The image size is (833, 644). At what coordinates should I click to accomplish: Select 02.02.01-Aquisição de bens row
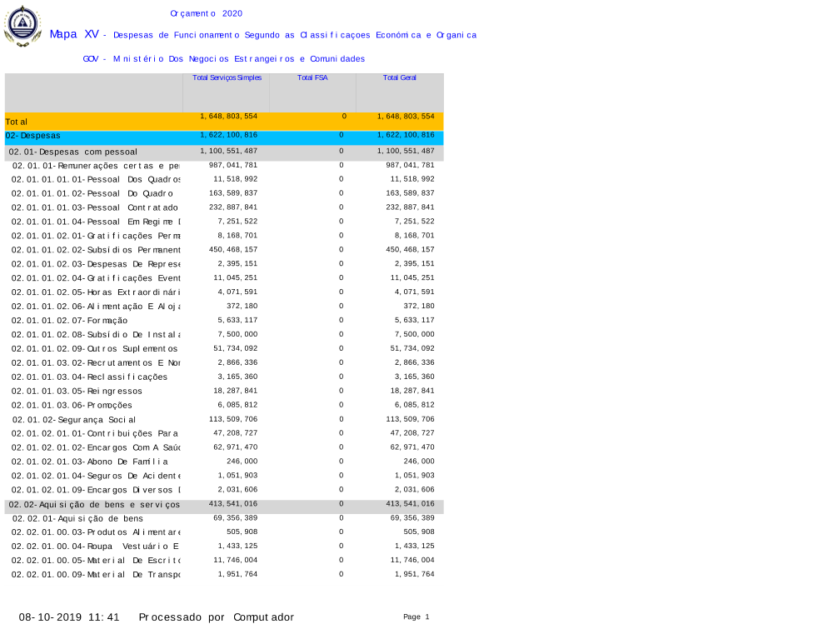[x=77, y=519]
